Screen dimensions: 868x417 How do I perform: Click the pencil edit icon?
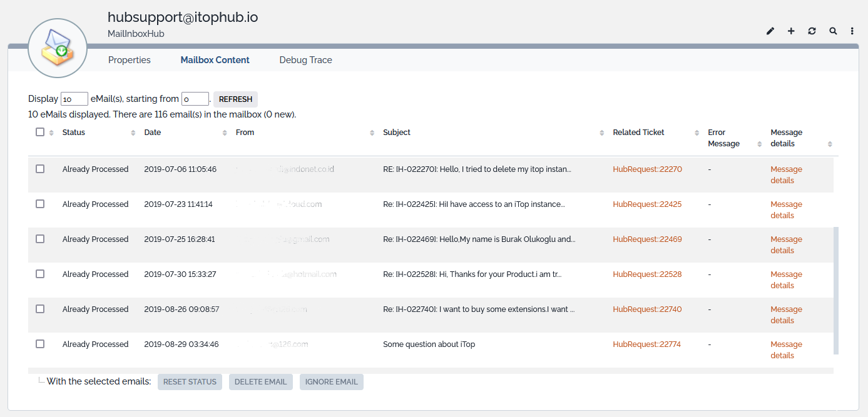770,31
